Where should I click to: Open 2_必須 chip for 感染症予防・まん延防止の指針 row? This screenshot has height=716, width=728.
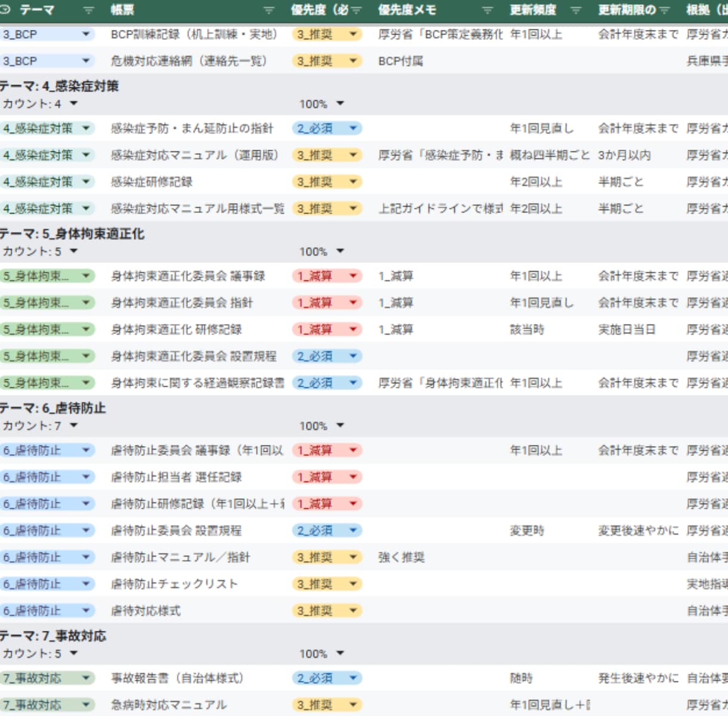[327, 128]
